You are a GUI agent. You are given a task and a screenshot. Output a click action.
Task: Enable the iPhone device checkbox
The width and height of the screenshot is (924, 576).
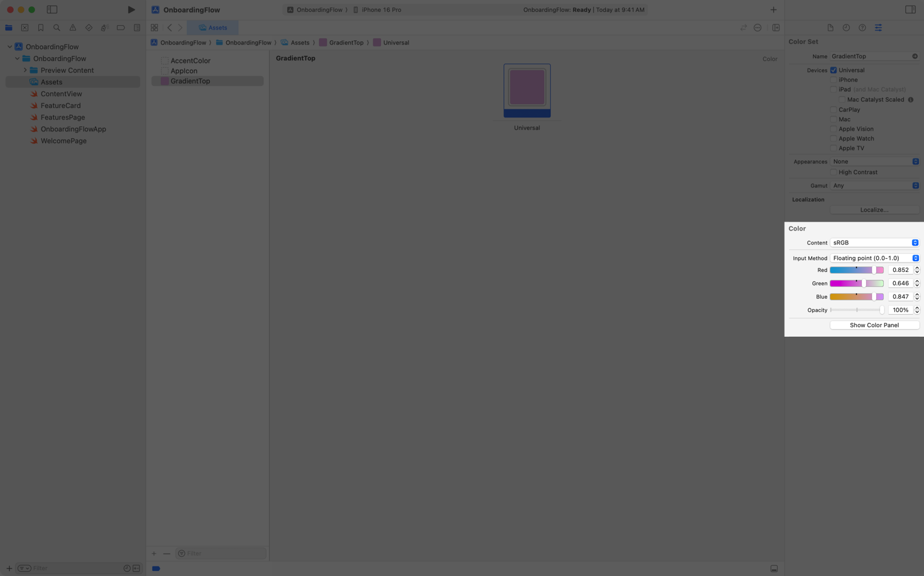point(833,79)
